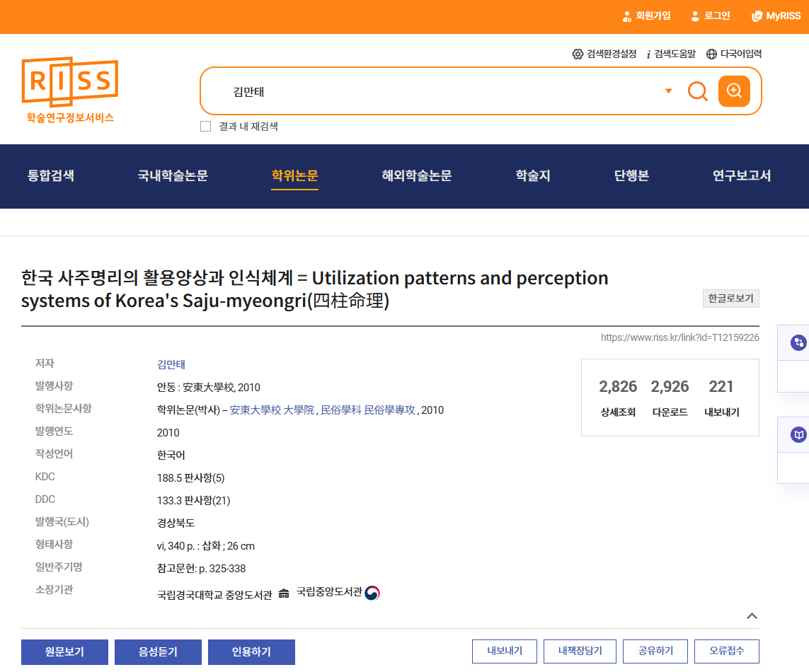Click the multilingual input globe icon

[x=711, y=54]
